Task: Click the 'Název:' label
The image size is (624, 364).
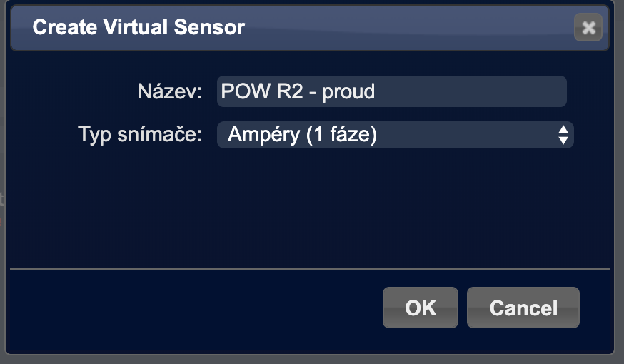Action: [x=171, y=91]
